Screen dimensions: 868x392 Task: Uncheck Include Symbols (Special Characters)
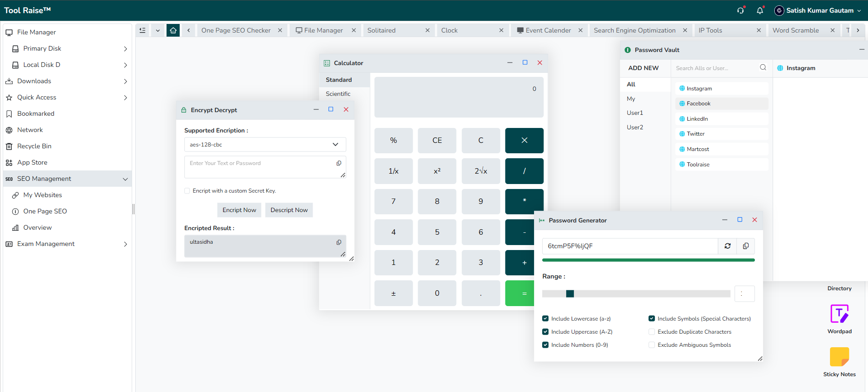652,319
